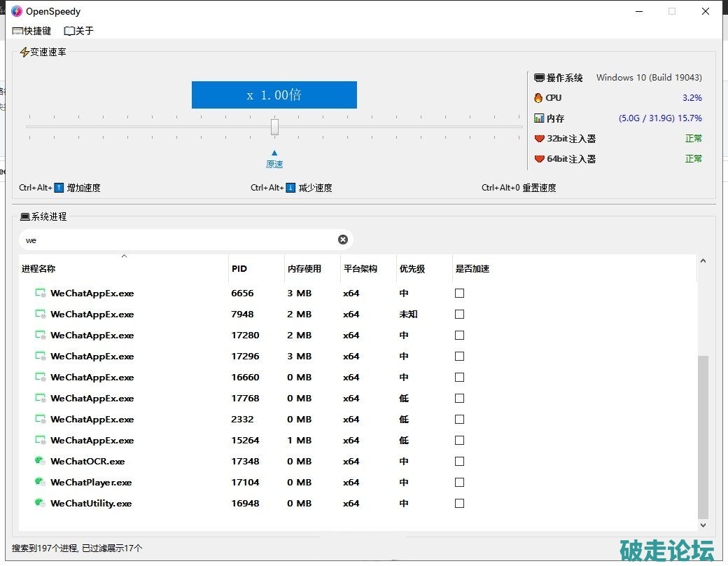Click the memory chart icon
The height and width of the screenshot is (566, 728).
pyautogui.click(x=538, y=118)
